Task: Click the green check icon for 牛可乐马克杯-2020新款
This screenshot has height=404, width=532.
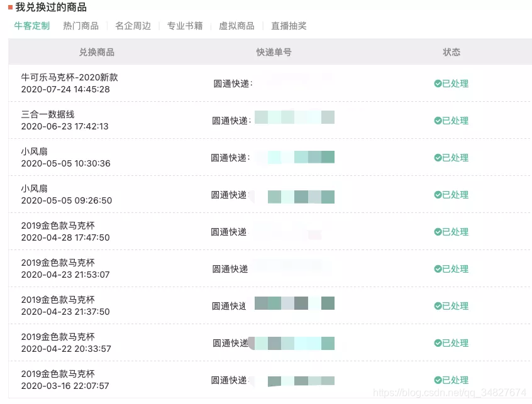Action: point(438,84)
